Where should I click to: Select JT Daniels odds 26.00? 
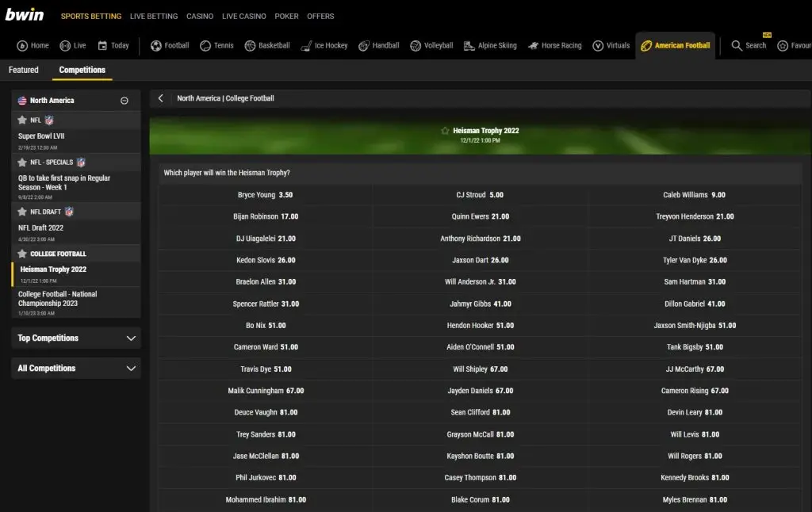(695, 238)
